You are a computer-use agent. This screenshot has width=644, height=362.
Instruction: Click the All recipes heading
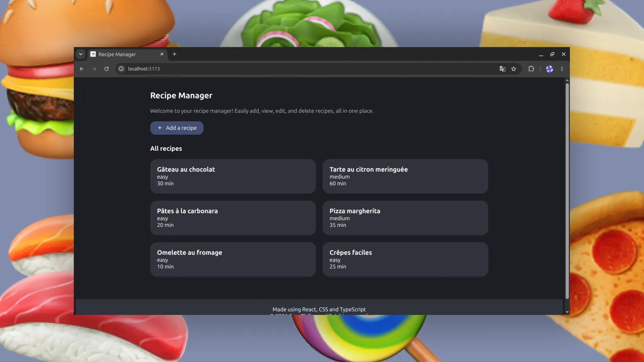(x=166, y=148)
